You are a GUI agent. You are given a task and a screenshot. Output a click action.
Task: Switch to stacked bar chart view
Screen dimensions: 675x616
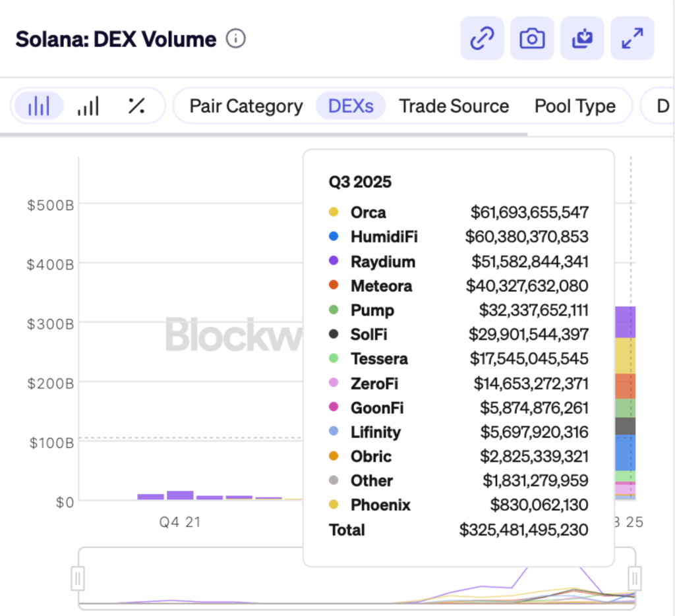[39, 106]
